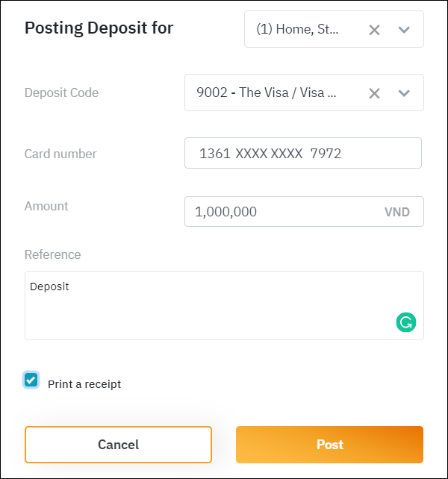Focus the Amount input showing 1,000,000
Image resolution: width=448 pixels, height=479 pixels.
(280, 212)
